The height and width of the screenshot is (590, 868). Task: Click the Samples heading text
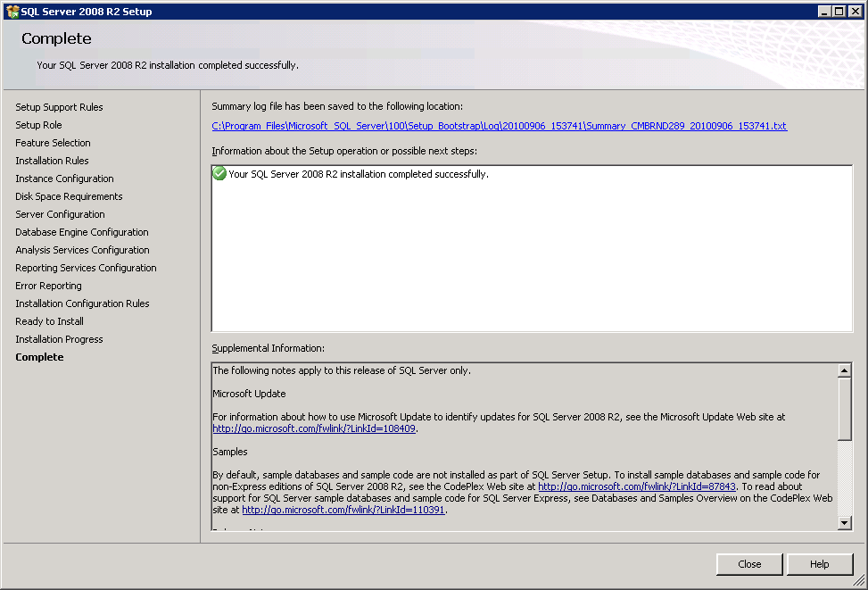pyautogui.click(x=230, y=452)
